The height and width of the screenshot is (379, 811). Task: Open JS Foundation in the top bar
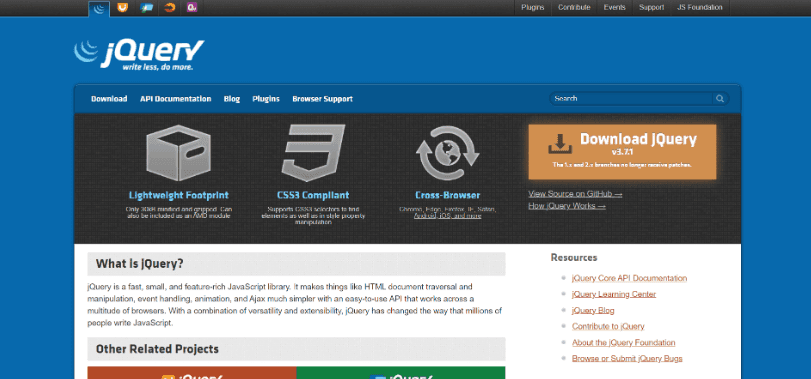(x=700, y=7)
